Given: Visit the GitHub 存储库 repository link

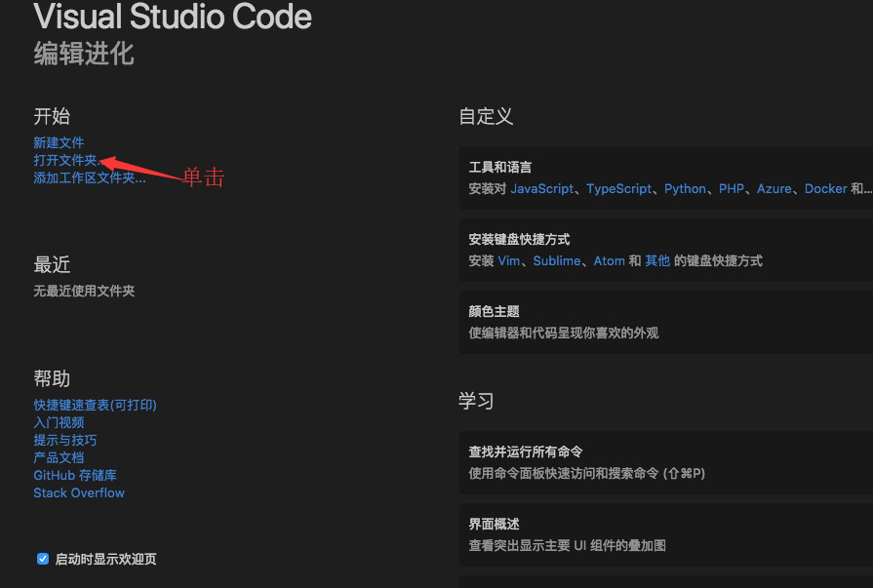Looking at the screenshot, I should click(x=75, y=475).
